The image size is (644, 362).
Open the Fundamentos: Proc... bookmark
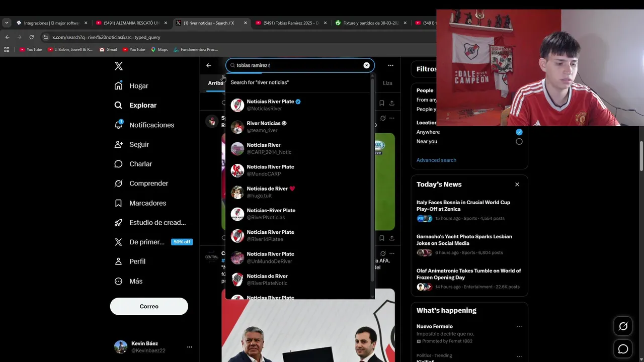point(196,50)
